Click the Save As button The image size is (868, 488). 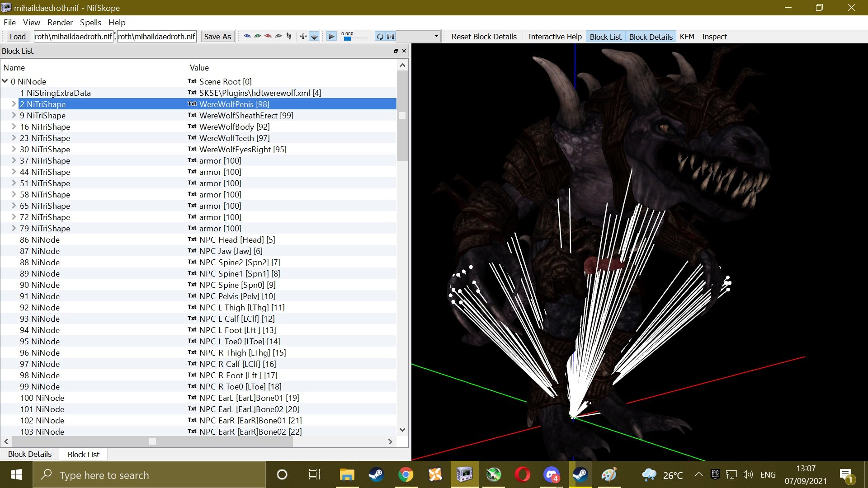pos(217,37)
